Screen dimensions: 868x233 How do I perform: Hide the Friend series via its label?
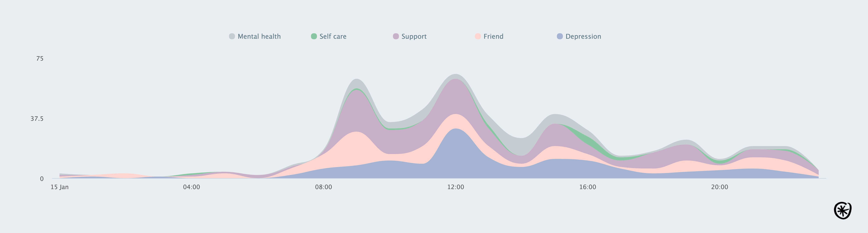pos(493,36)
